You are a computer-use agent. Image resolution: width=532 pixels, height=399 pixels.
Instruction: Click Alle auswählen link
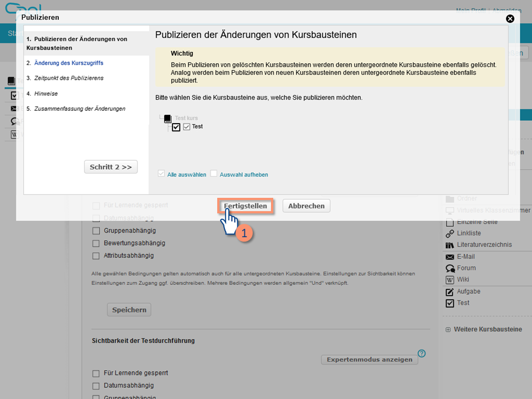187,175
